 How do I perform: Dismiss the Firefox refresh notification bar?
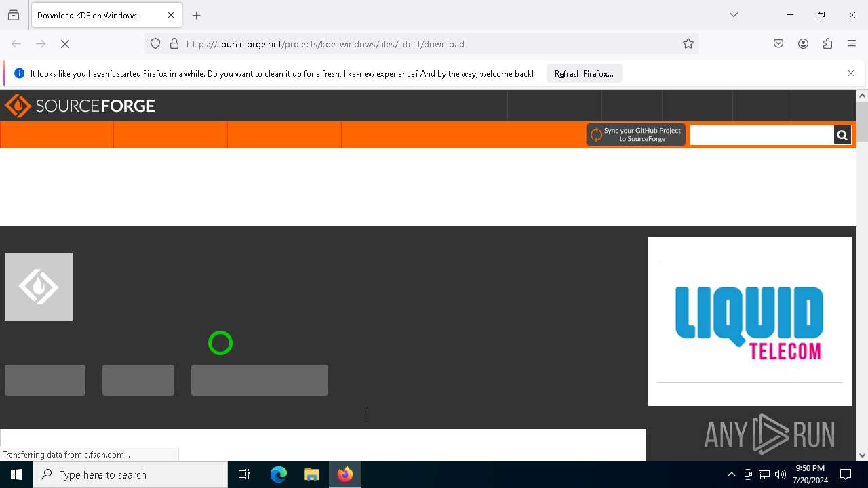(851, 73)
